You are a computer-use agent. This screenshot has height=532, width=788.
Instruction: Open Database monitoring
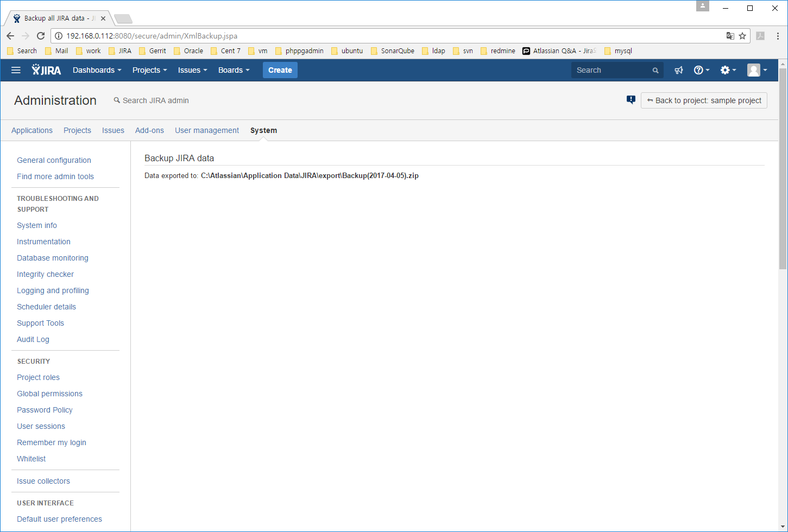coord(53,258)
